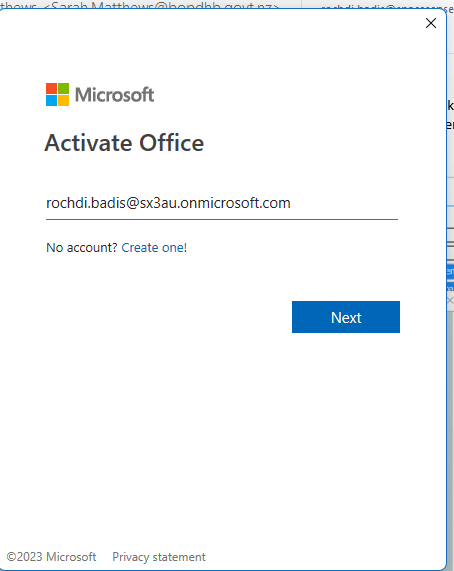The height and width of the screenshot is (571, 454).
Task: Open the 'Create one!' account link
Action: pyautogui.click(x=154, y=248)
